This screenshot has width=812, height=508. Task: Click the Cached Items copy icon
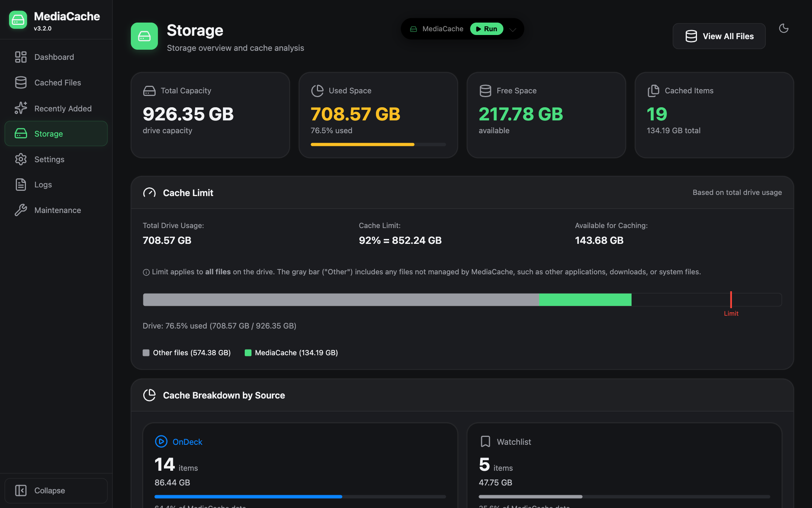pyautogui.click(x=653, y=91)
